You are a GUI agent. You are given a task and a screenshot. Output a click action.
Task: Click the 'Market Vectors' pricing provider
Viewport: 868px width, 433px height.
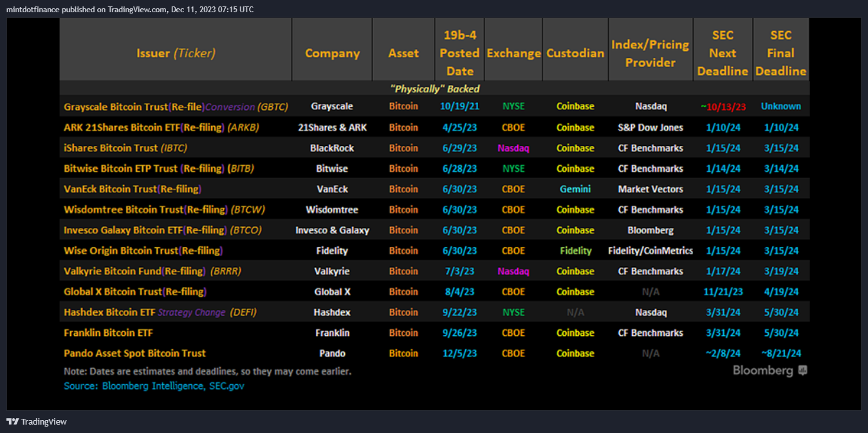tap(651, 189)
